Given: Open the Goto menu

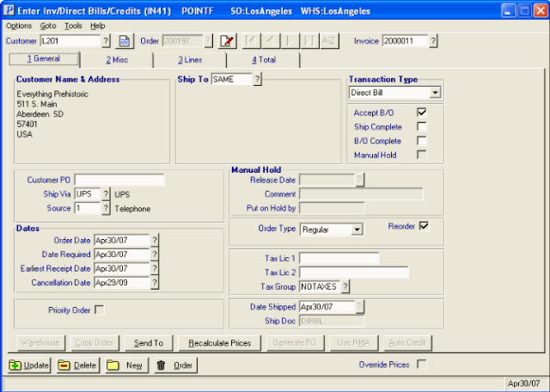Looking at the screenshot, I should pos(48,26).
